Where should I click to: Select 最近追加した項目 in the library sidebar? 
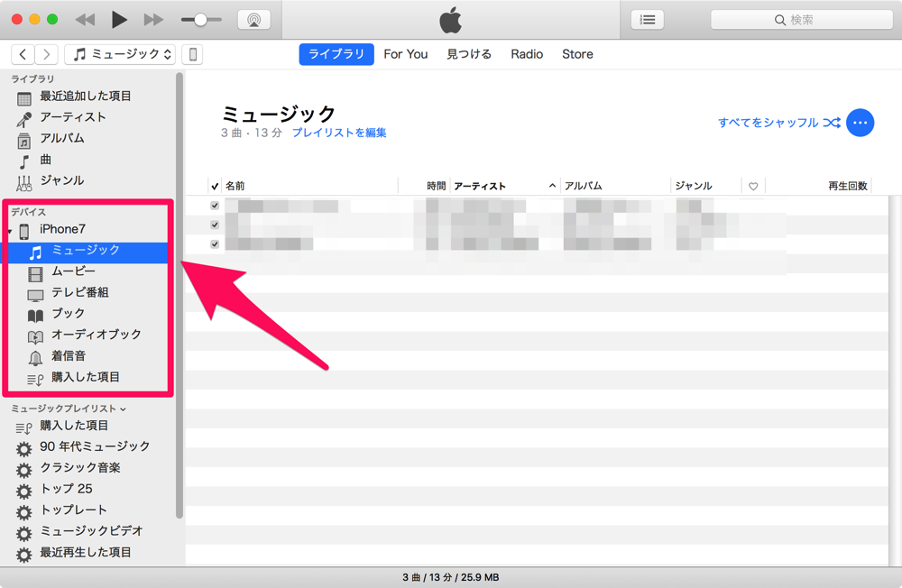point(87,96)
